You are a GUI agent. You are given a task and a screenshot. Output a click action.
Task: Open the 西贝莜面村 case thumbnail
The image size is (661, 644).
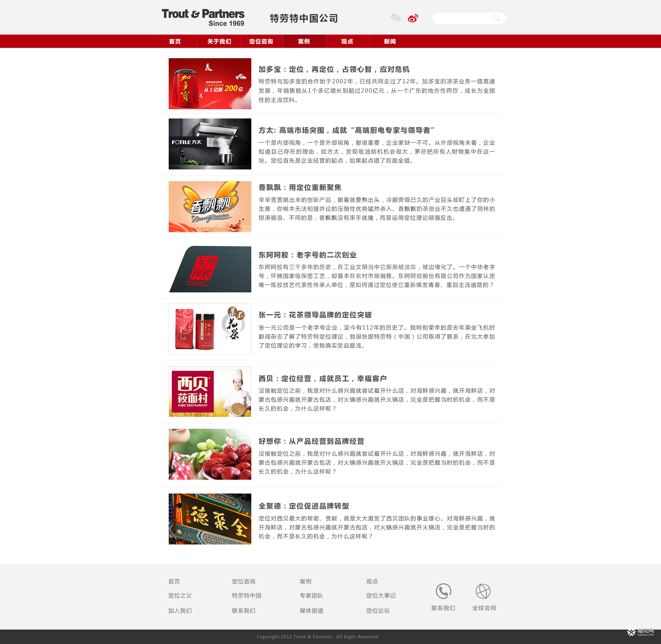pos(210,392)
